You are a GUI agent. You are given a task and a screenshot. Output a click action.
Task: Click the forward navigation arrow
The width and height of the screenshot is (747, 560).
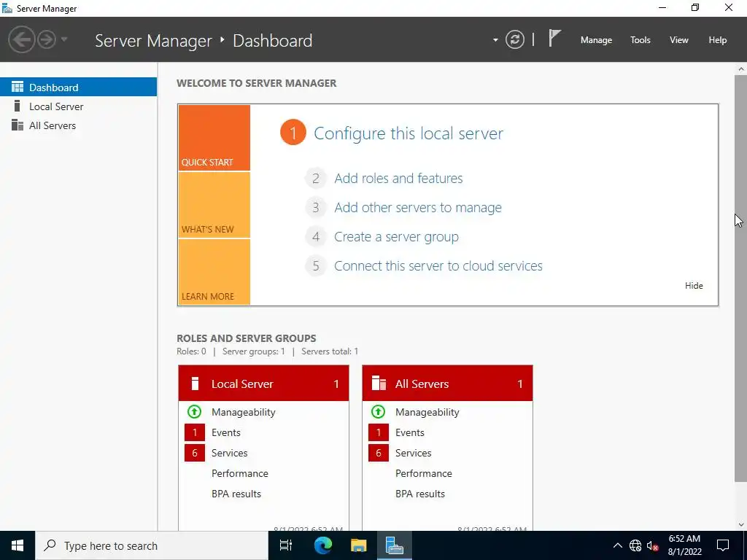click(x=47, y=39)
